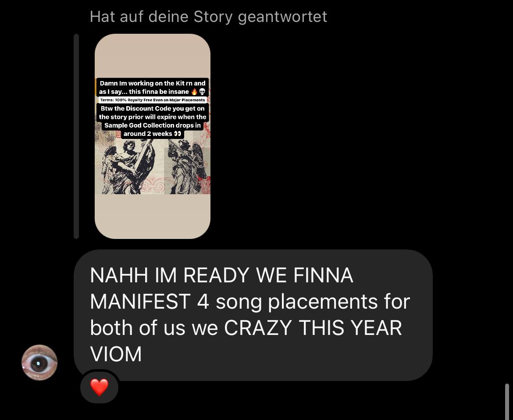
Task: Open the replied story preview thumbnail
Action: 153,136
